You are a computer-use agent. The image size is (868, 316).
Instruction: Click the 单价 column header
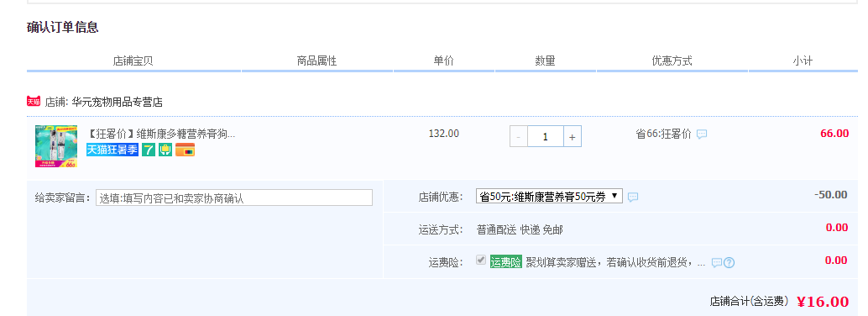coord(443,61)
